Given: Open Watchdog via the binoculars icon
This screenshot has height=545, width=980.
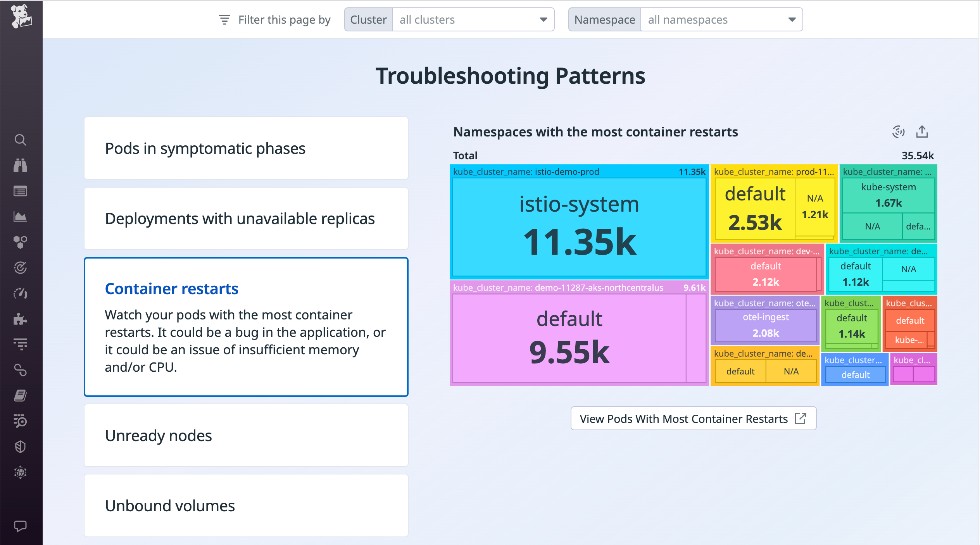Looking at the screenshot, I should tap(21, 166).
